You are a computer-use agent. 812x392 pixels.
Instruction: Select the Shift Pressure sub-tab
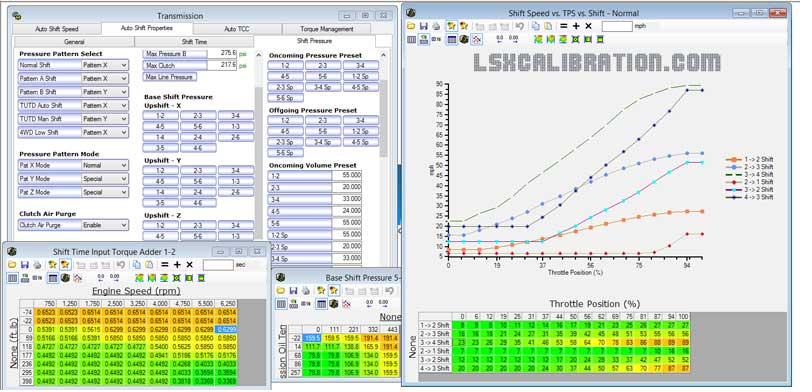314,41
